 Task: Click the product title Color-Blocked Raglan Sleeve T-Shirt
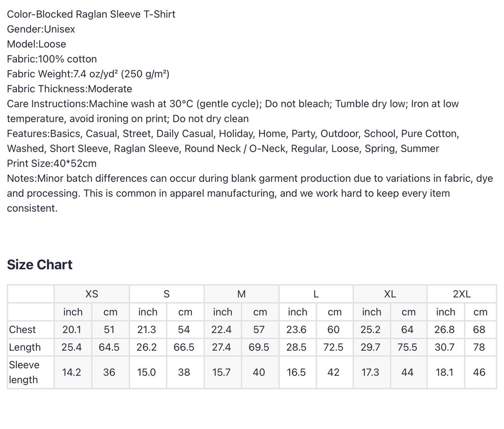[x=91, y=14]
